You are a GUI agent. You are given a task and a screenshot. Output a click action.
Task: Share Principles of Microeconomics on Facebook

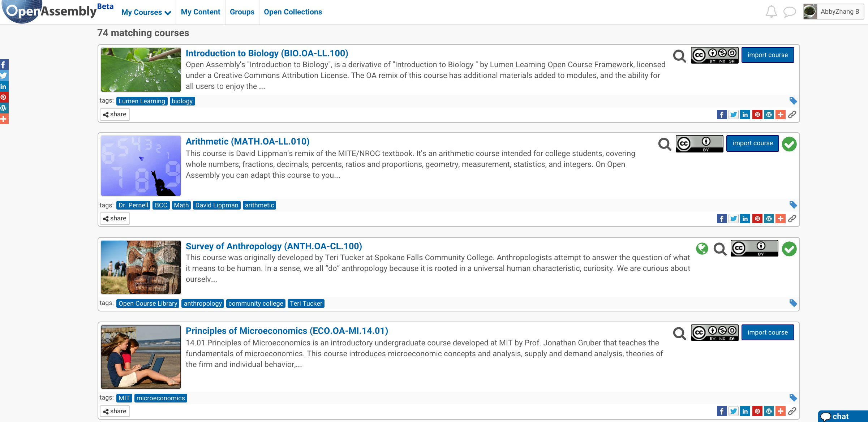pyautogui.click(x=722, y=411)
